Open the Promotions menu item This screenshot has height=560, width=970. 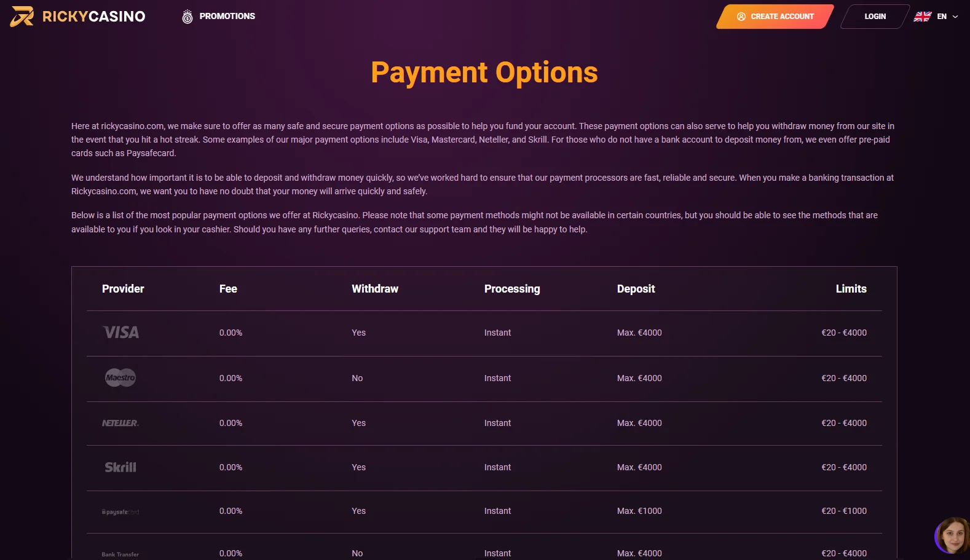pos(227,17)
